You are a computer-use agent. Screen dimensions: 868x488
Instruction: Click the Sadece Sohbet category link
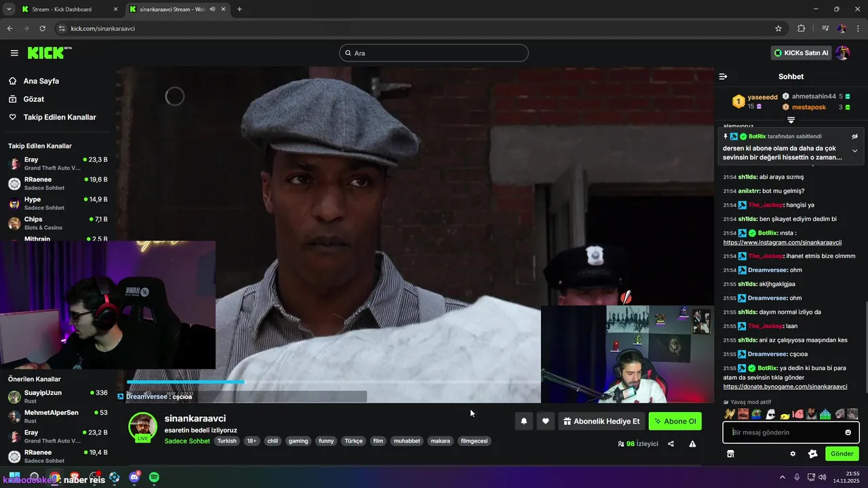tap(187, 441)
